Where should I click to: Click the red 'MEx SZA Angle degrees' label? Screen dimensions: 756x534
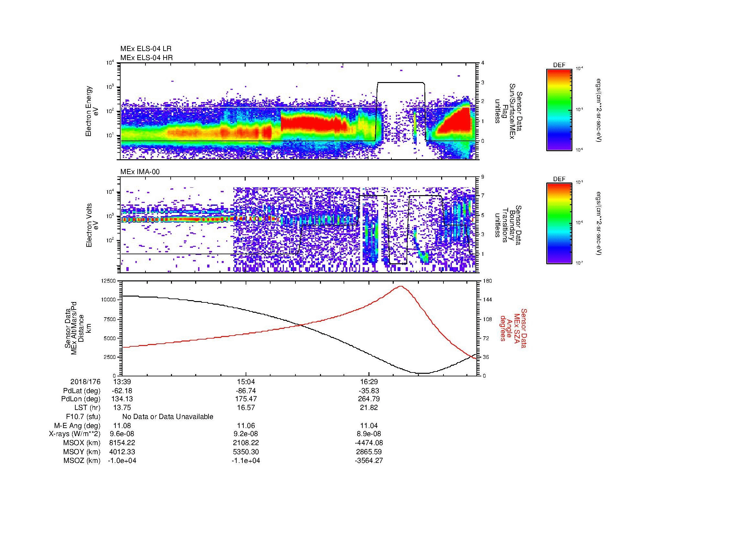(x=513, y=328)
